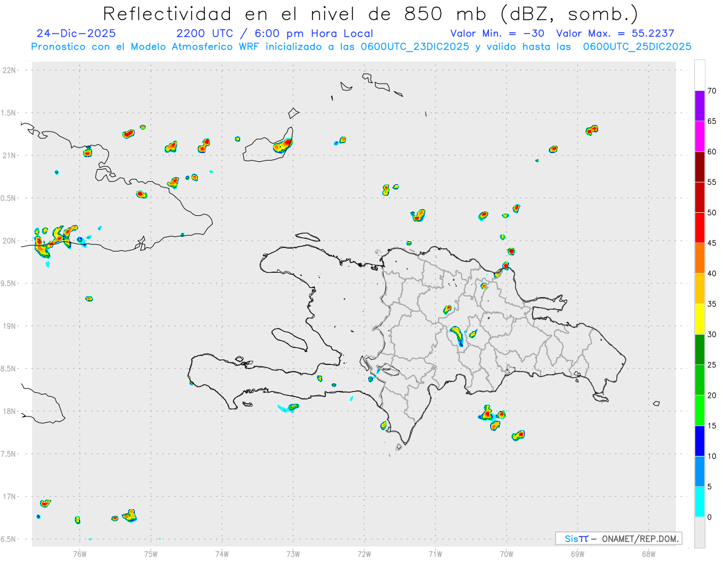This screenshot has height=562, width=728.
Task: Click the '20N' latitude label
Action: (x=10, y=241)
